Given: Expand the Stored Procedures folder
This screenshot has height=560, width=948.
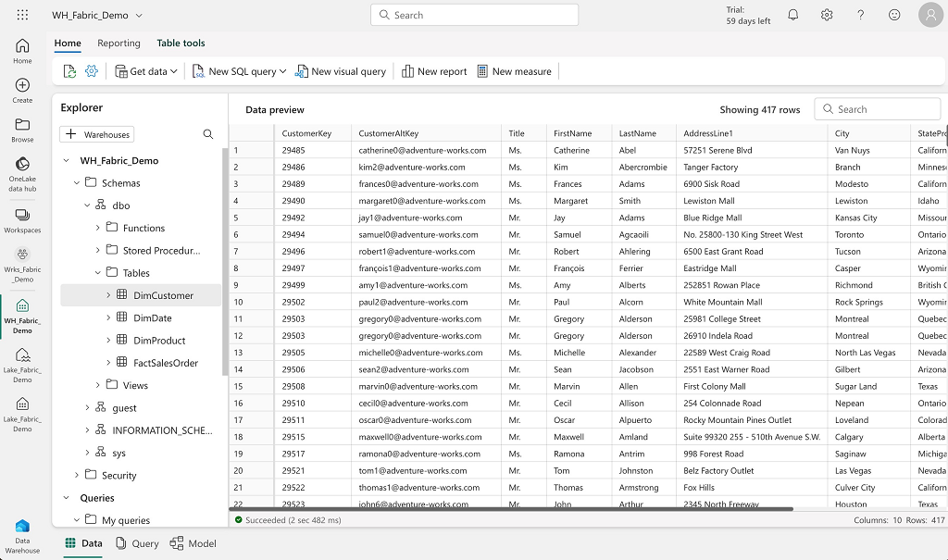Looking at the screenshot, I should click(x=98, y=250).
